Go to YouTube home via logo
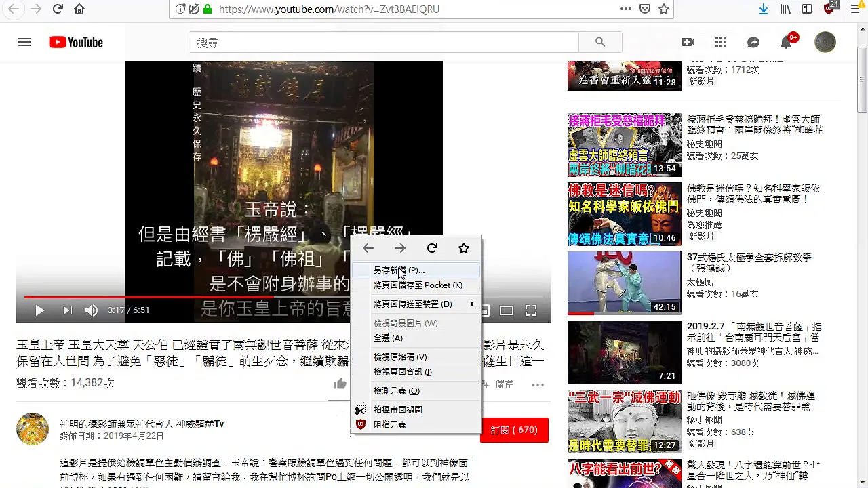Image resolution: width=868 pixels, height=488 pixels. (76, 42)
